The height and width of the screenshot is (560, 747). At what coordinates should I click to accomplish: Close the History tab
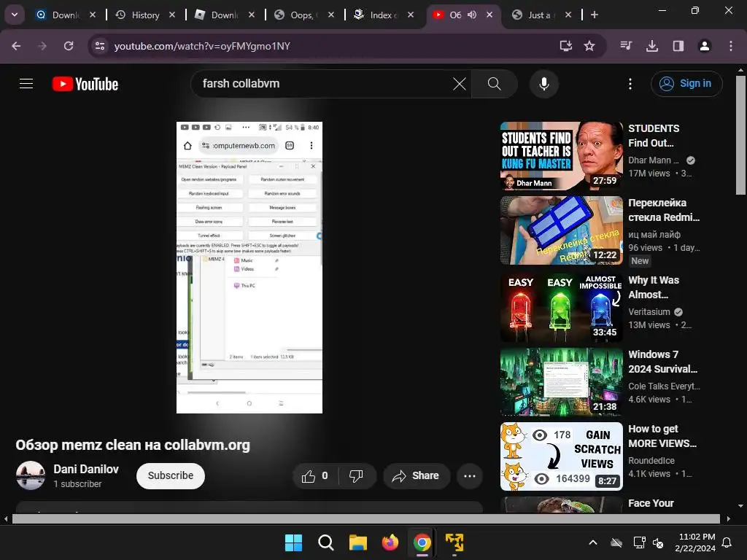pyautogui.click(x=172, y=15)
